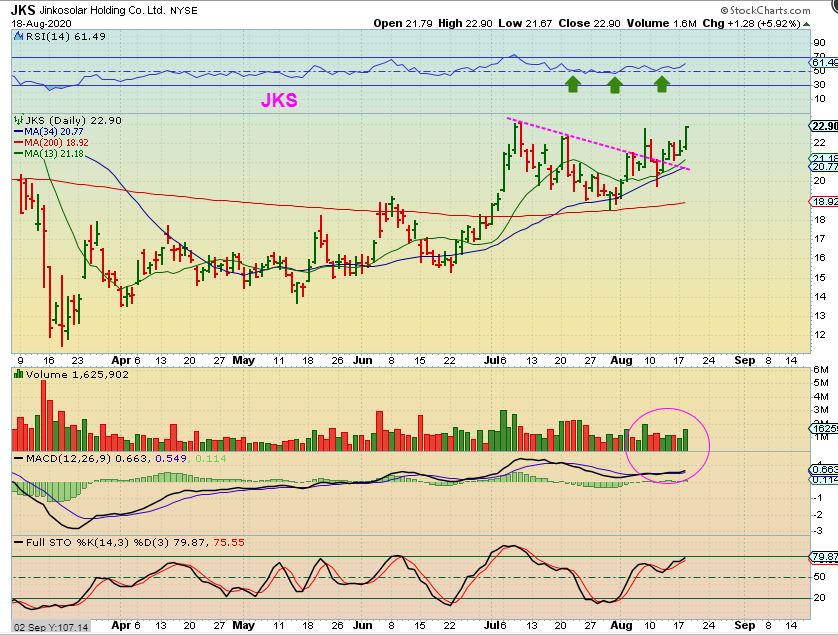Click the 90 level on RSI axis

tap(819, 43)
